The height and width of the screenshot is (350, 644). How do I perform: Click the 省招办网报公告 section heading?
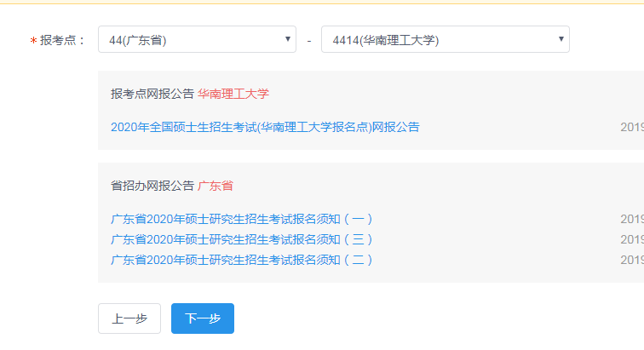(x=152, y=185)
